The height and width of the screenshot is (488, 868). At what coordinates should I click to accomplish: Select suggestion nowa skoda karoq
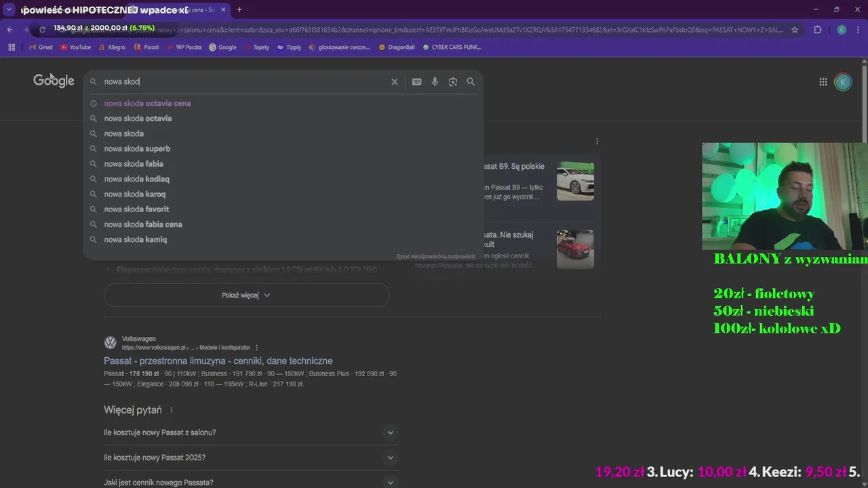tap(283, 194)
